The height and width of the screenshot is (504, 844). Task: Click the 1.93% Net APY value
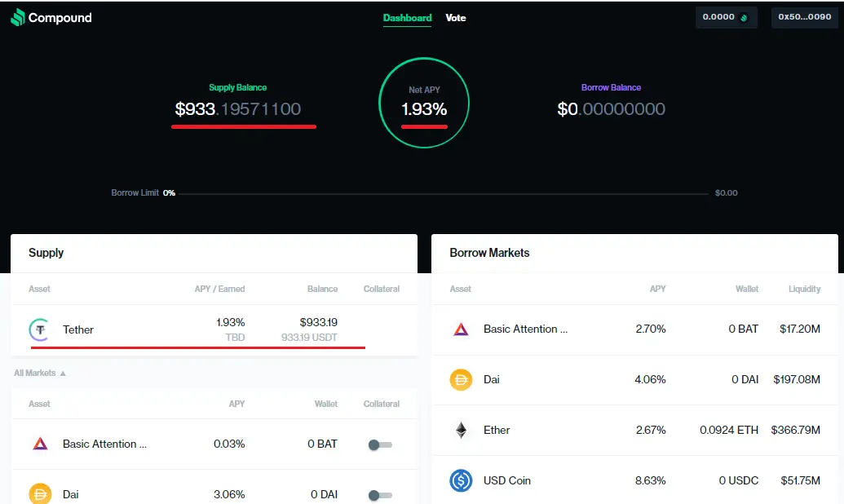(424, 109)
